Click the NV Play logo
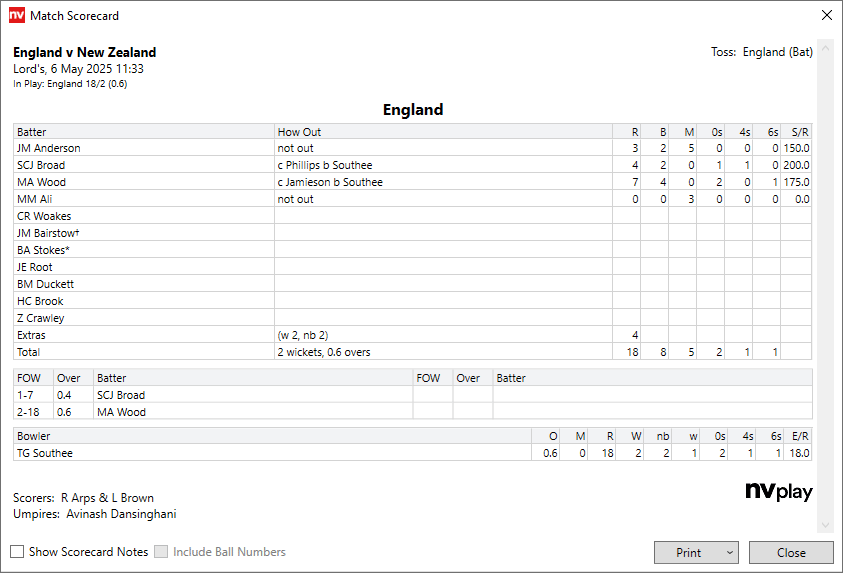Screen dimensions: 843x573 pos(779,492)
